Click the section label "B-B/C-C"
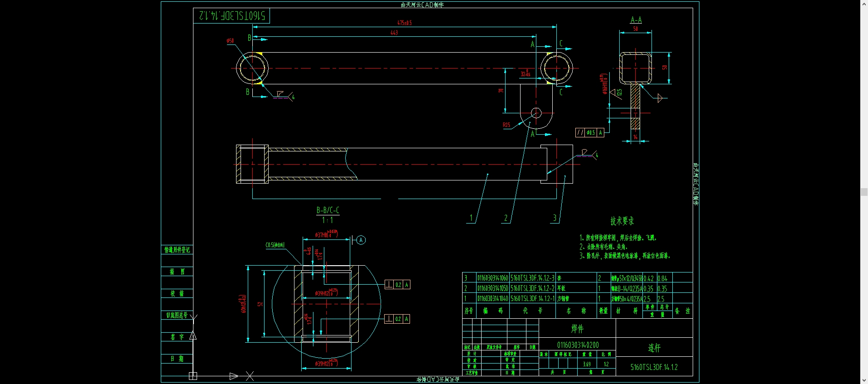 tap(328, 210)
